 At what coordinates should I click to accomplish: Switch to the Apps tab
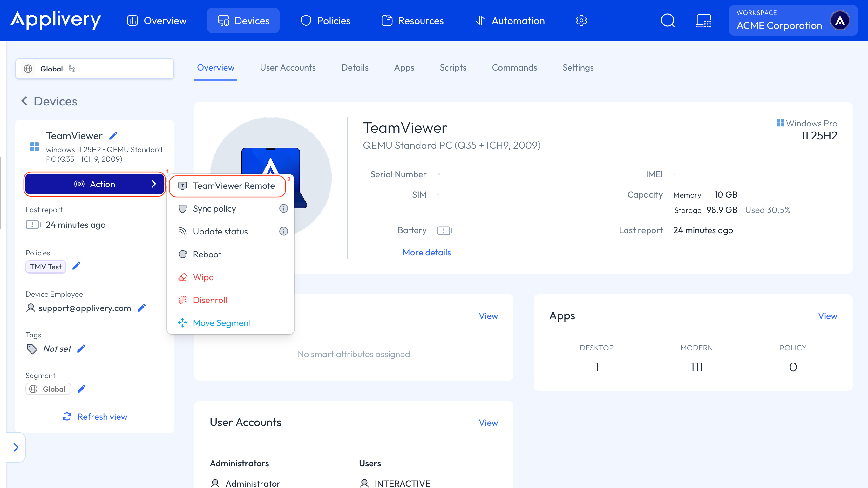tap(404, 68)
